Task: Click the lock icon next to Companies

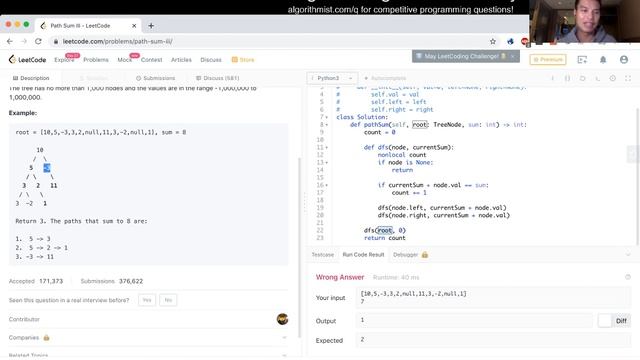Action: click(x=47, y=338)
